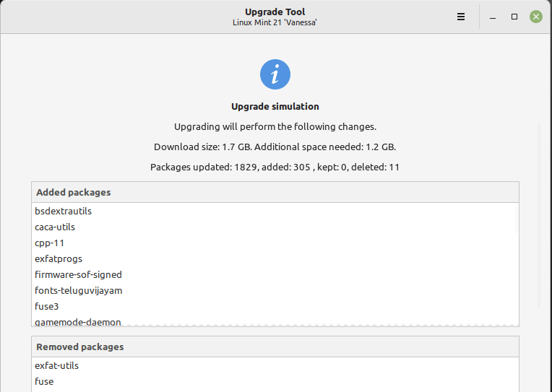Select exfat-utils in the removed packages list
The width and height of the screenshot is (552, 392).
pos(57,366)
